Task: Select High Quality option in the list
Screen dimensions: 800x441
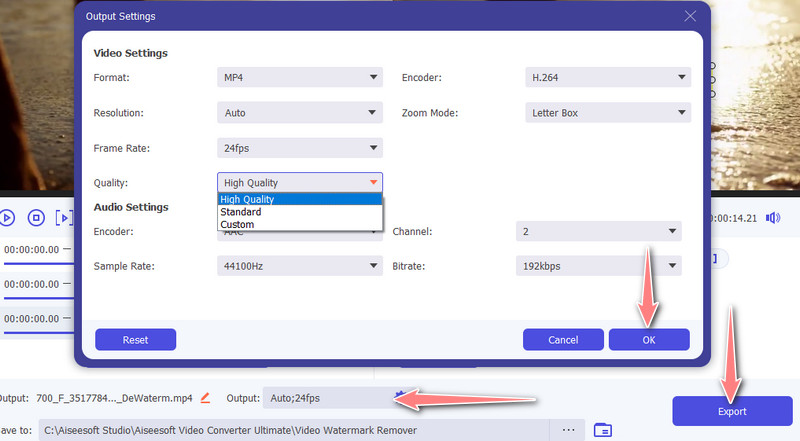Action: 248,199
